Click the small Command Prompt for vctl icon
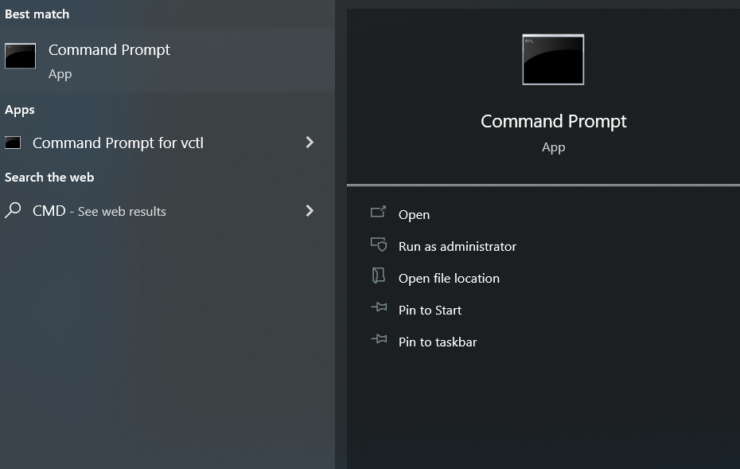Viewport: 740px width, 469px height. 13,143
